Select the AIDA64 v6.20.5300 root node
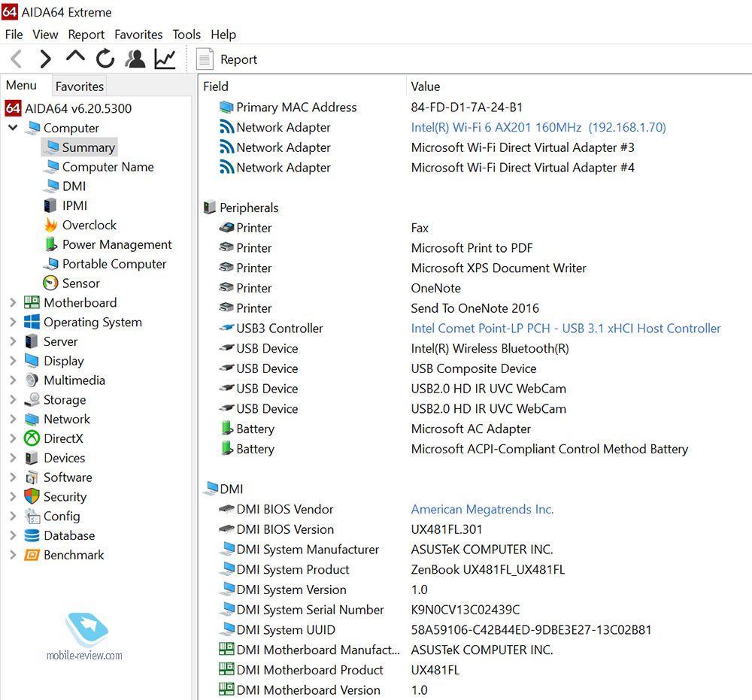752x700 pixels. 78,108
